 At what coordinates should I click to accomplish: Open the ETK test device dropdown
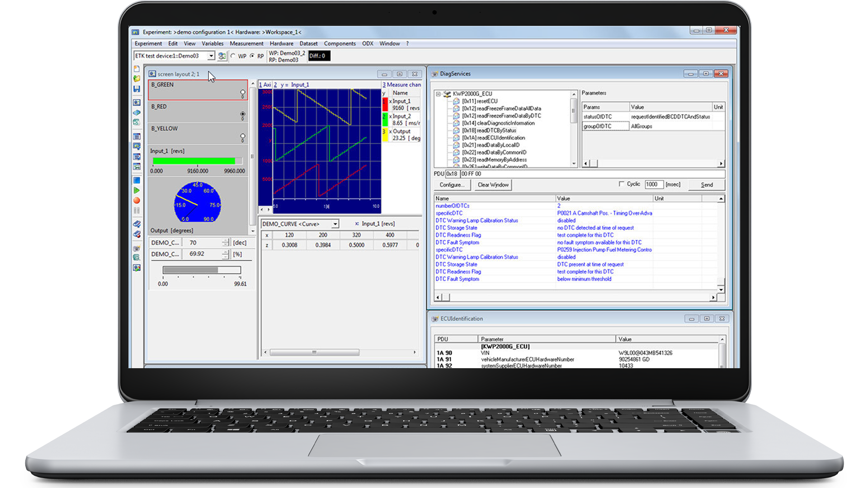tap(211, 56)
